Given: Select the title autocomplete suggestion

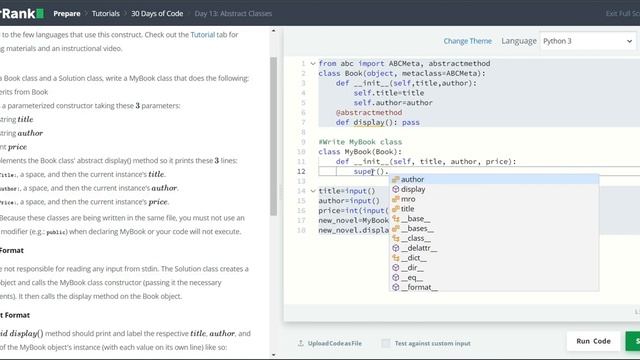Looking at the screenshot, I should 494,209.
